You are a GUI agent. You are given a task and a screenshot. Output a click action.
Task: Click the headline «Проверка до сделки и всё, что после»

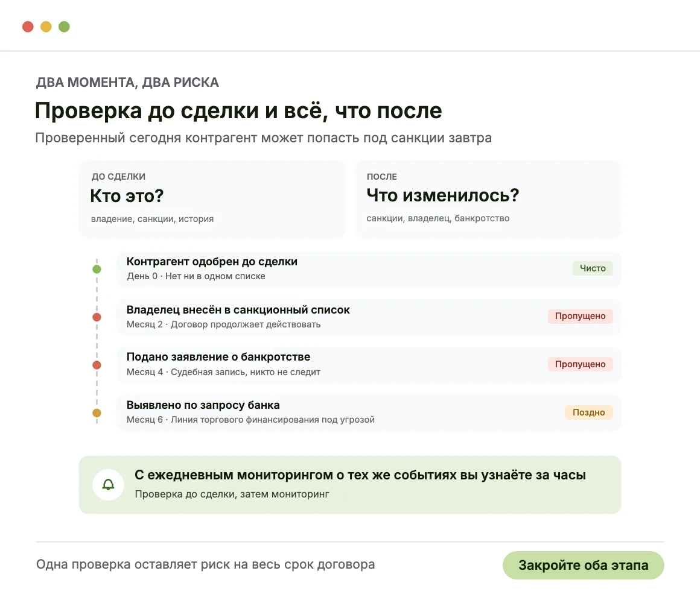(x=238, y=110)
